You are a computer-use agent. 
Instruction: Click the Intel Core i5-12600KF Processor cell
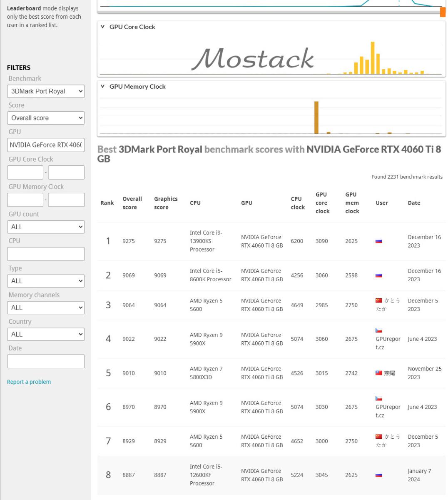206,475
